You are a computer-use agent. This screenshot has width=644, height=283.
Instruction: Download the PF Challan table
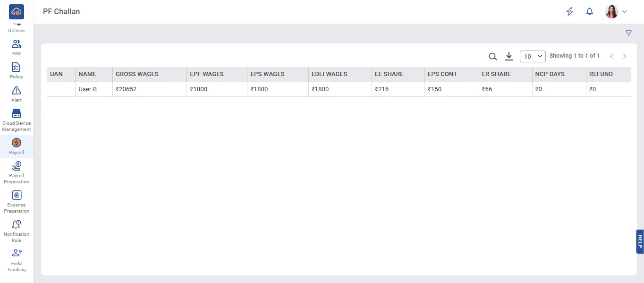point(508,56)
